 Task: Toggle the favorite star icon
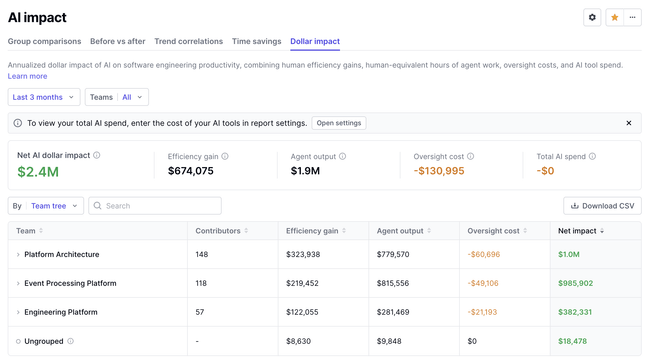pos(615,17)
